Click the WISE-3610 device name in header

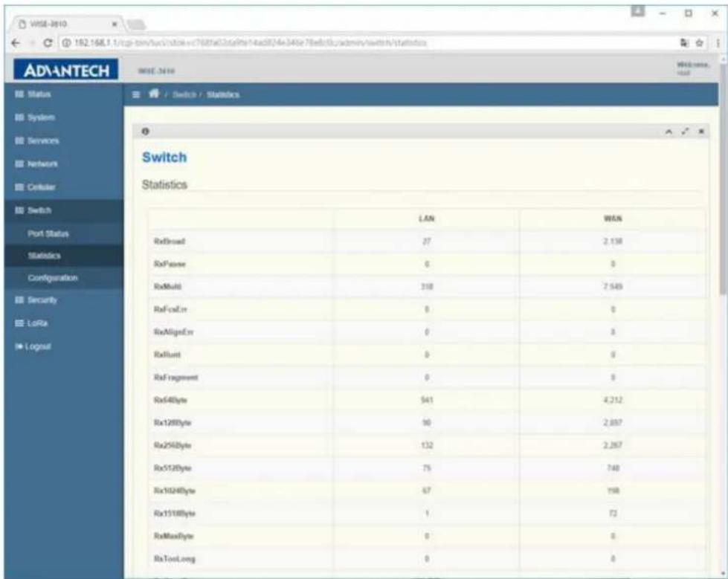[x=156, y=71]
